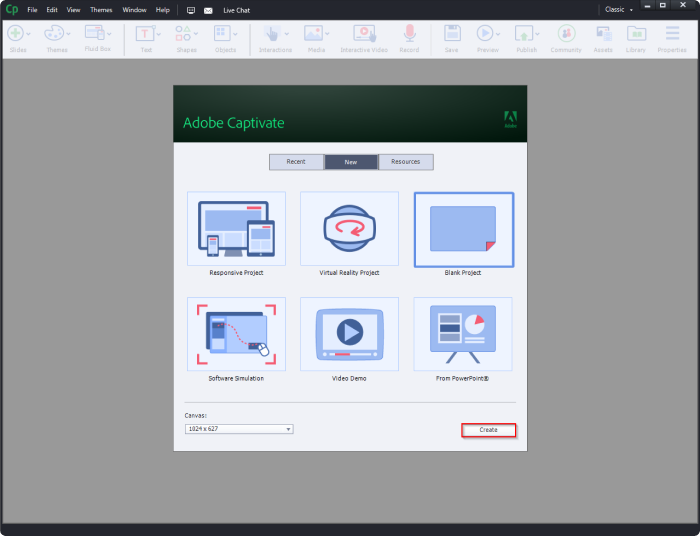Open the Window menu
Screen dimensions: 700x536
pyautogui.click(x=134, y=10)
